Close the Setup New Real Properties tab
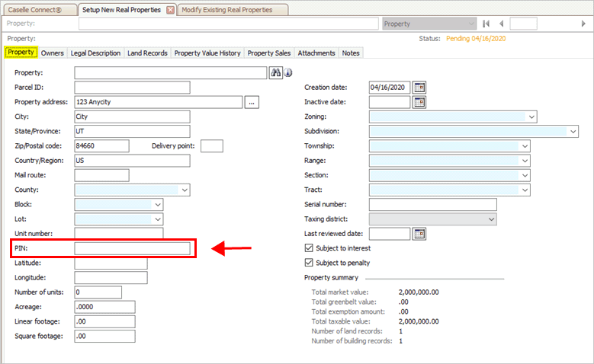The height and width of the screenshot is (364, 594). click(171, 10)
